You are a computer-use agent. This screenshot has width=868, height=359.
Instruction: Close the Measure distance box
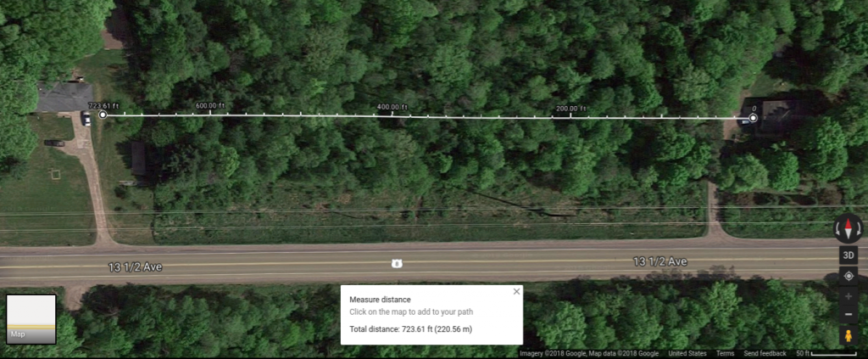[516, 291]
